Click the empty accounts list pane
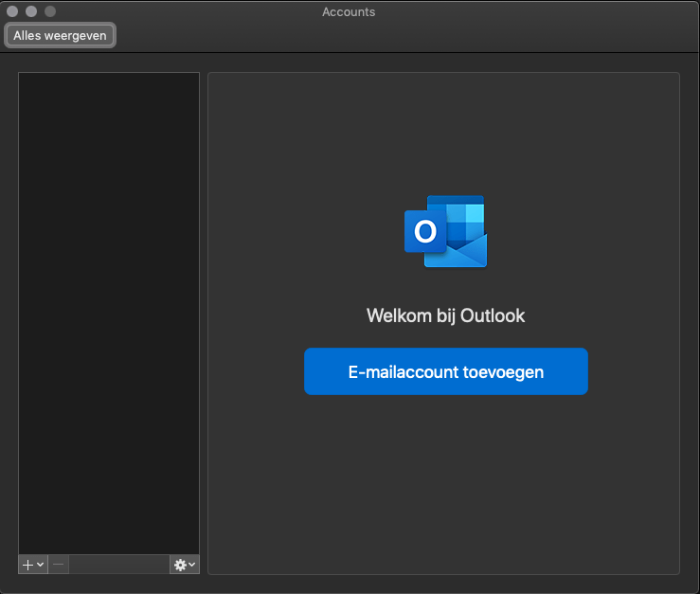700x594 pixels. [x=109, y=314]
